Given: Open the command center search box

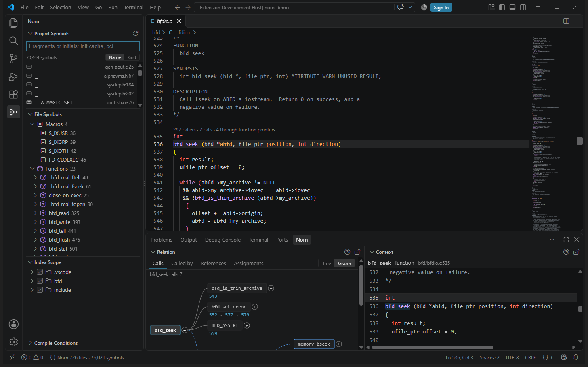Looking at the screenshot, I should (294, 7).
